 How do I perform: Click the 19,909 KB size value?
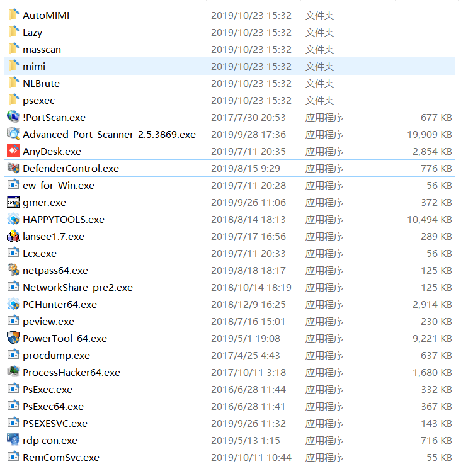(x=430, y=135)
